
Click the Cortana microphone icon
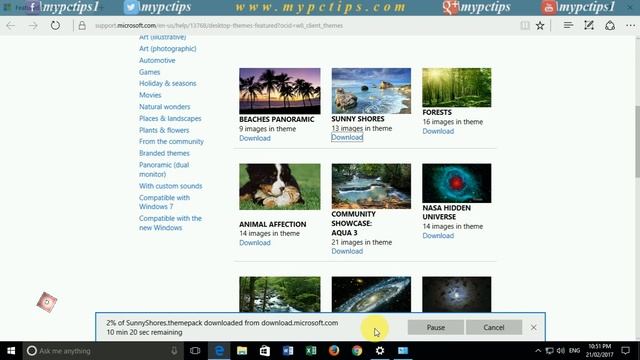point(174,351)
